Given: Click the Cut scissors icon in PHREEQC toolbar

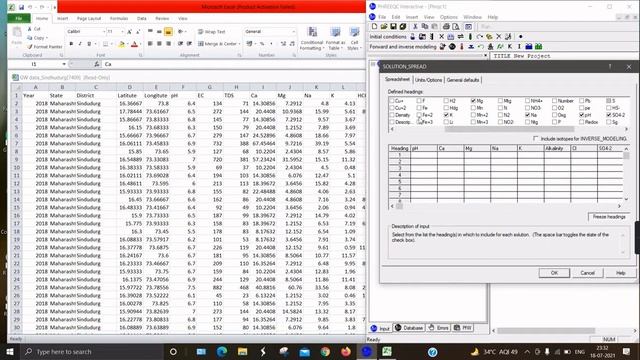Looking at the screenshot, I should coord(415,27).
